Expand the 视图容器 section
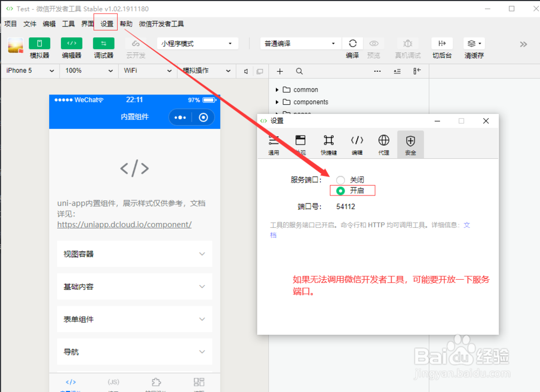Screen dimensions: 540x392 coord(134,254)
